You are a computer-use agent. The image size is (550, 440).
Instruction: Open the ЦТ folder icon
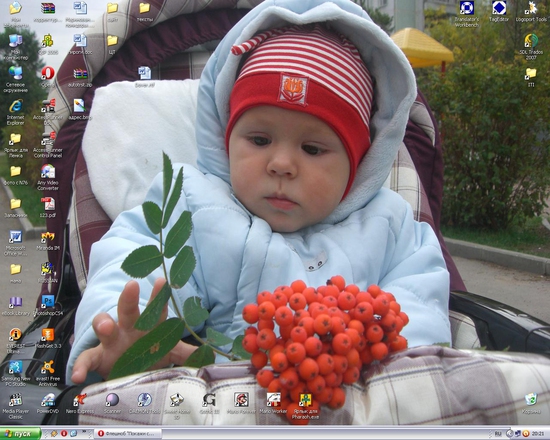click(112, 41)
